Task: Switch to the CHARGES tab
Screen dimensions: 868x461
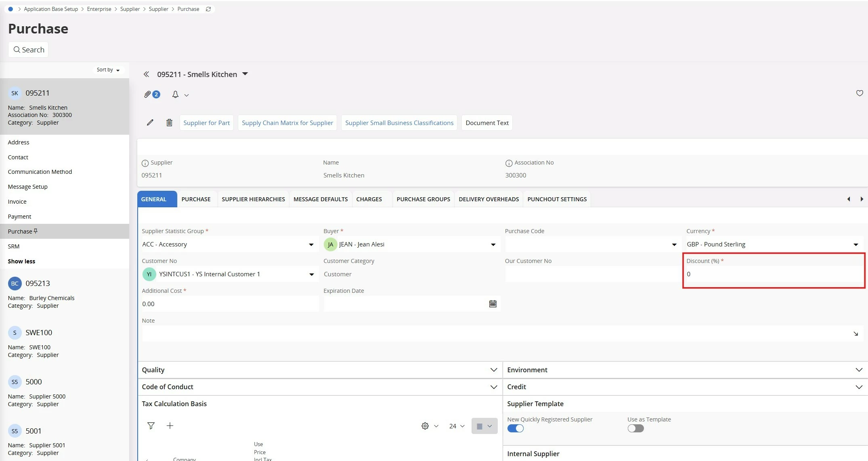Action: (369, 199)
